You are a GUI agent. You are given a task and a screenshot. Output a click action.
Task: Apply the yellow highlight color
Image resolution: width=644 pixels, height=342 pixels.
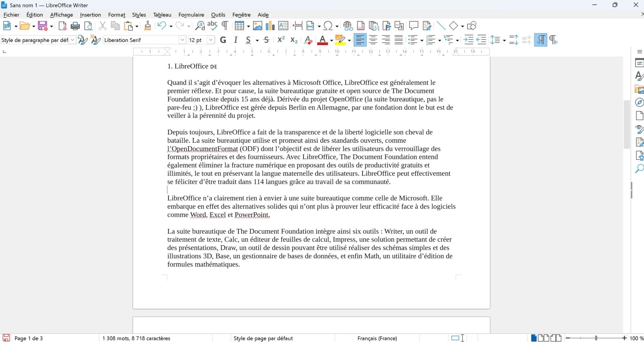[340, 40]
